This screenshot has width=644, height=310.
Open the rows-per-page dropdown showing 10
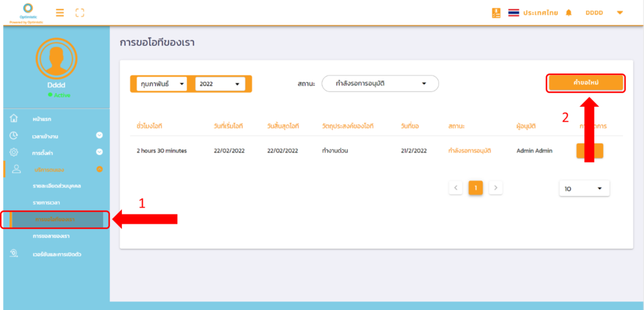point(584,188)
